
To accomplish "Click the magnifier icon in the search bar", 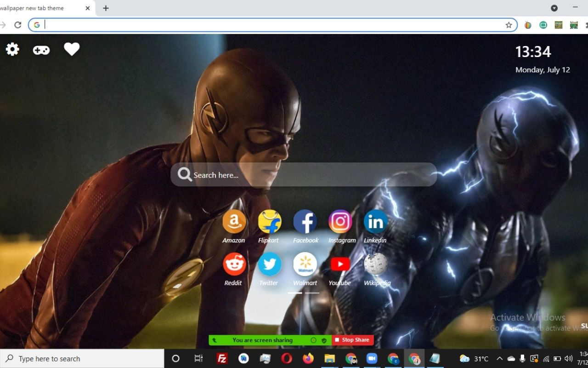I will pyautogui.click(x=185, y=174).
